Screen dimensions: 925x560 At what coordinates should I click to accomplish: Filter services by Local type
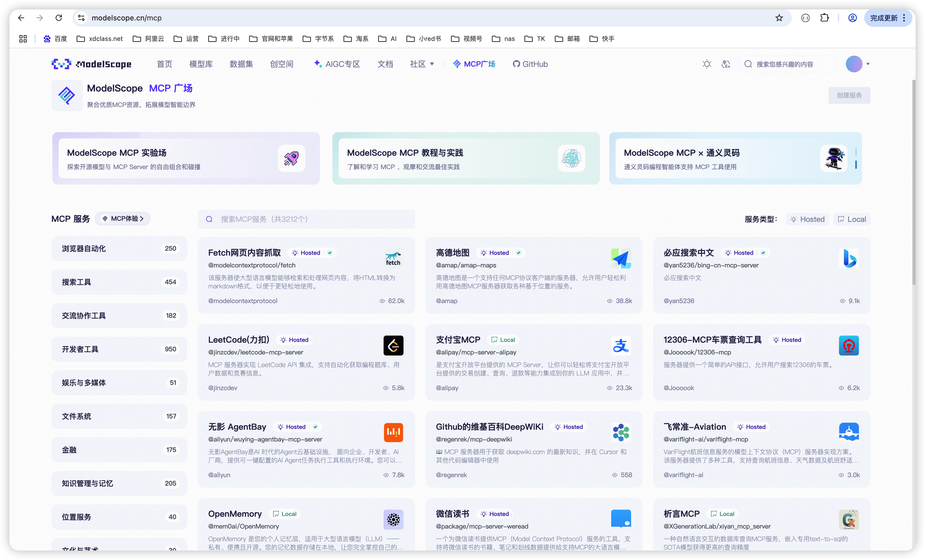coord(852,219)
